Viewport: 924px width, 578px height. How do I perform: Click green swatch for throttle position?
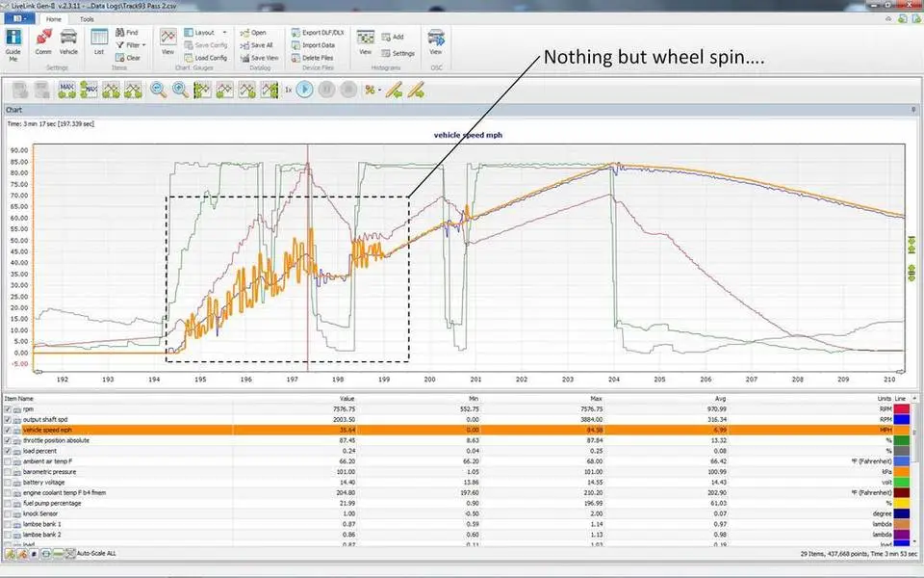(x=902, y=440)
